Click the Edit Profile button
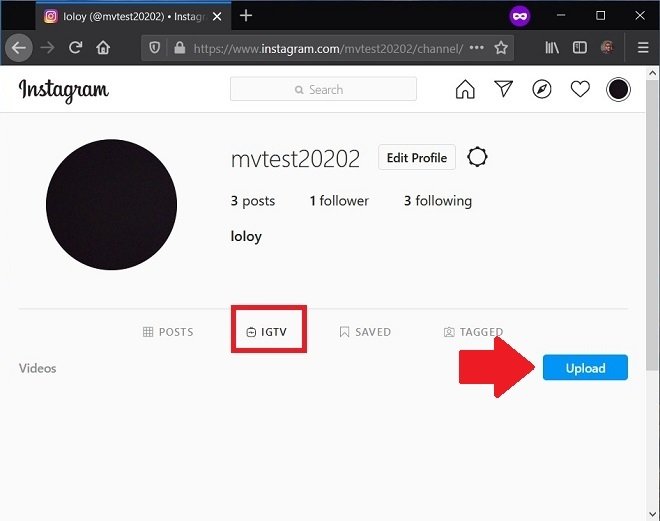This screenshot has height=521, width=660. (x=417, y=157)
